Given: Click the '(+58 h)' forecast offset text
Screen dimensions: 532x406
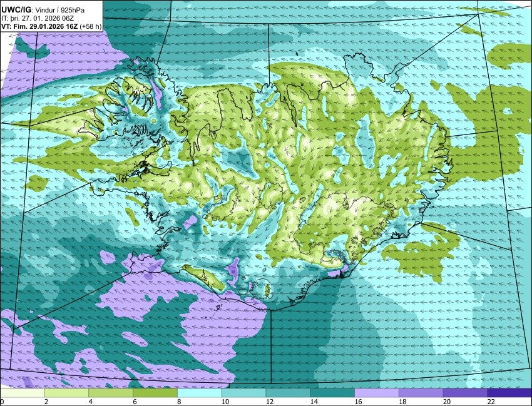Looking at the screenshot, I should click(x=91, y=27).
